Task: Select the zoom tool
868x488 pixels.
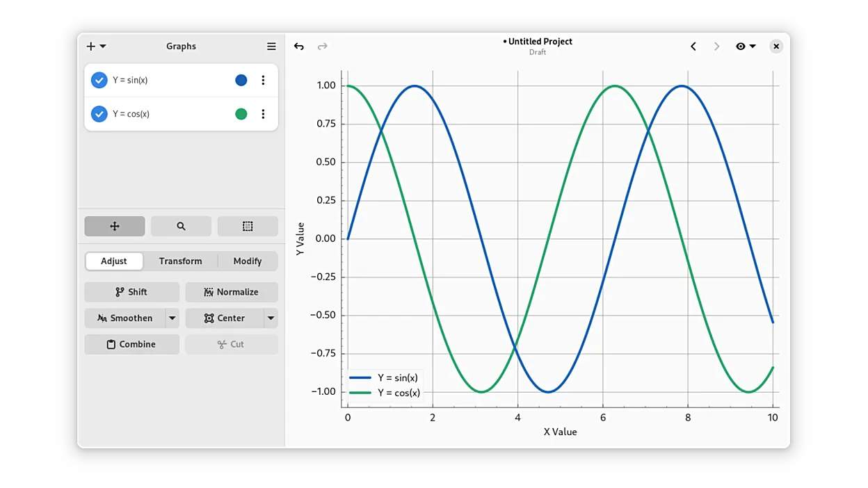Action: click(x=181, y=226)
